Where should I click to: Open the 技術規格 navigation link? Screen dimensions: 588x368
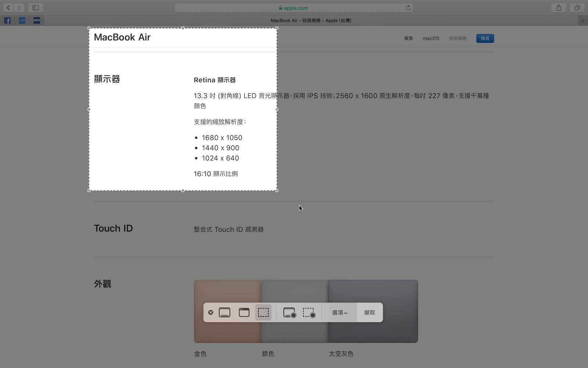point(458,38)
